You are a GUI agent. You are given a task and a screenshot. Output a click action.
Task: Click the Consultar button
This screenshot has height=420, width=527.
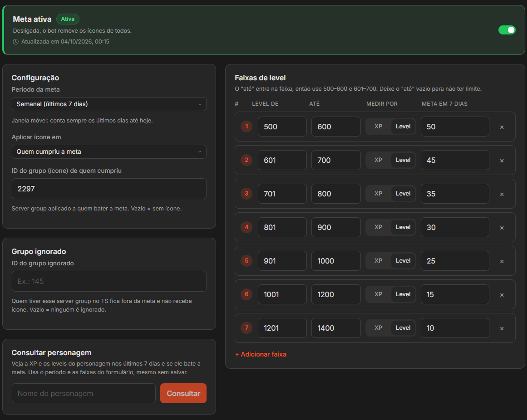[x=183, y=393]
